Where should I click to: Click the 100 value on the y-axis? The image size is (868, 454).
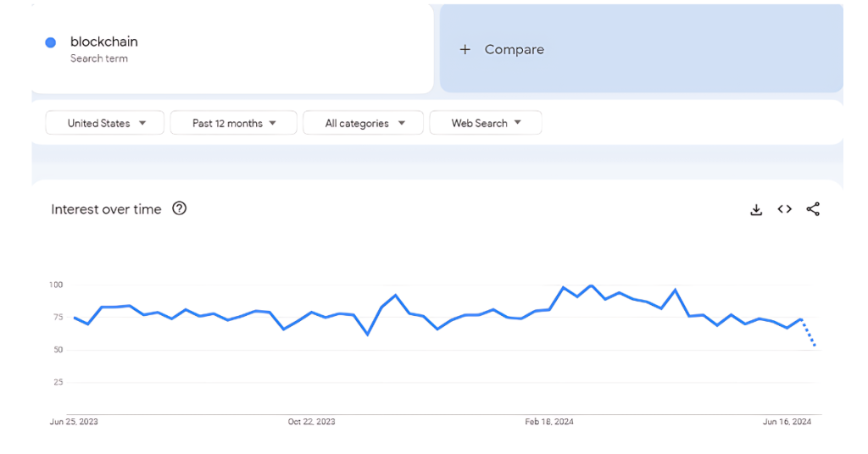56,285
